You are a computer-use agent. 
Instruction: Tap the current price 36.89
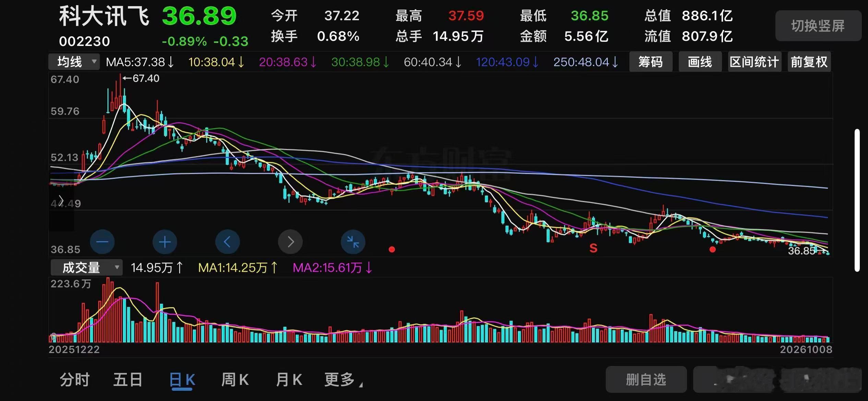199,16
